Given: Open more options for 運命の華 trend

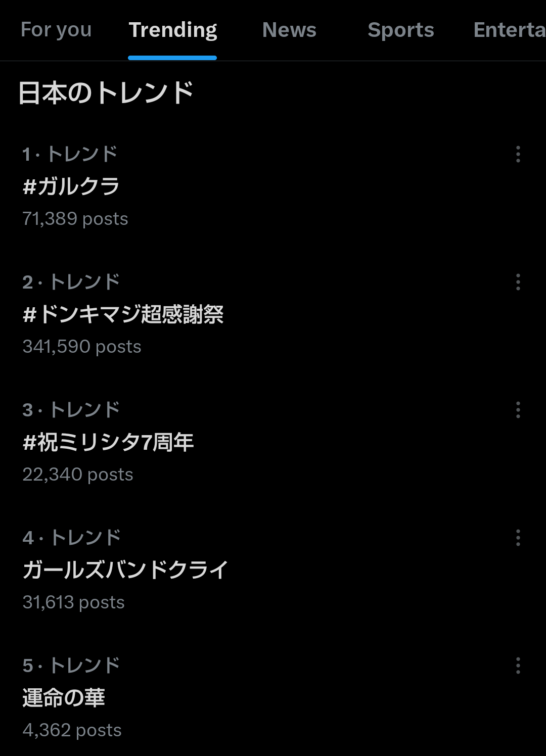Looking at the screenshot, I should 518,666.
